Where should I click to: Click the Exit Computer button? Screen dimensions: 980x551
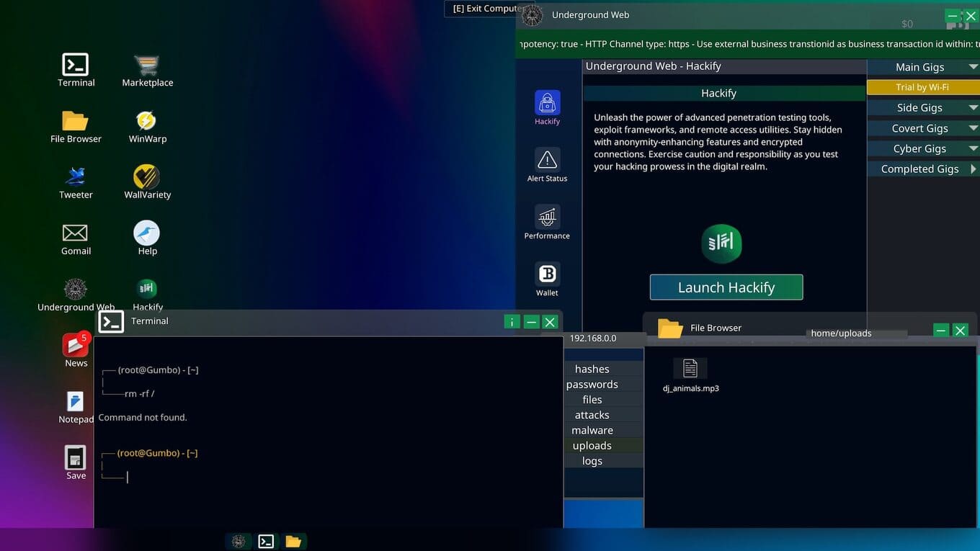pyautogui.click(x=483, y=9)
